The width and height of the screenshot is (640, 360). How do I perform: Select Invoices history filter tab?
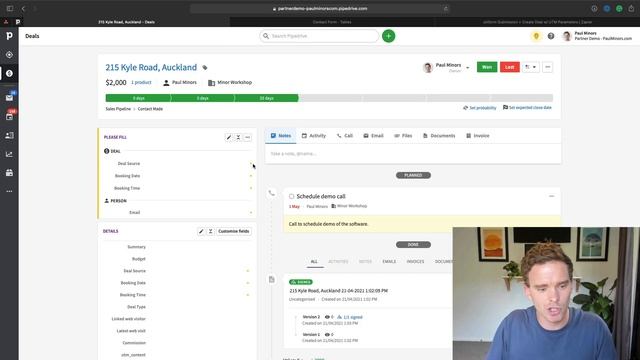416,262
